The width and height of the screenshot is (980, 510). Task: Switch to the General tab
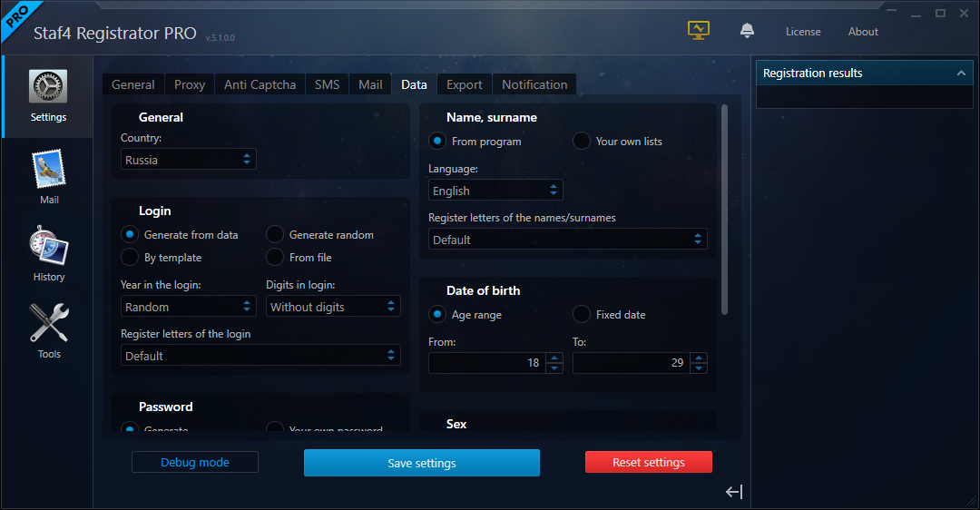click(x=133, y=84)
